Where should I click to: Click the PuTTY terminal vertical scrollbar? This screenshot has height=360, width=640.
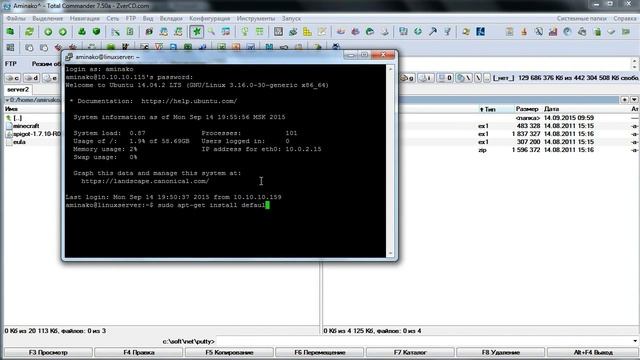390,161
